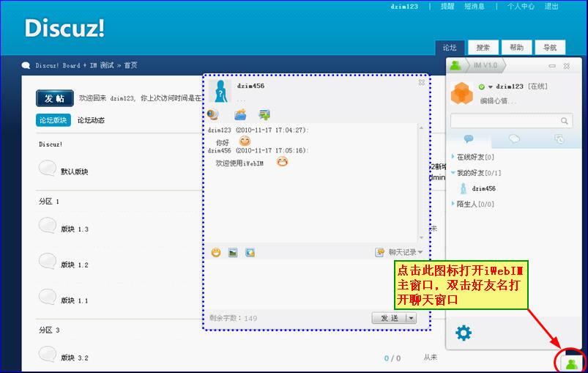Click the 分区 3 category heading
The width and height of the screenshot is (588, 373).
[49, 330]
